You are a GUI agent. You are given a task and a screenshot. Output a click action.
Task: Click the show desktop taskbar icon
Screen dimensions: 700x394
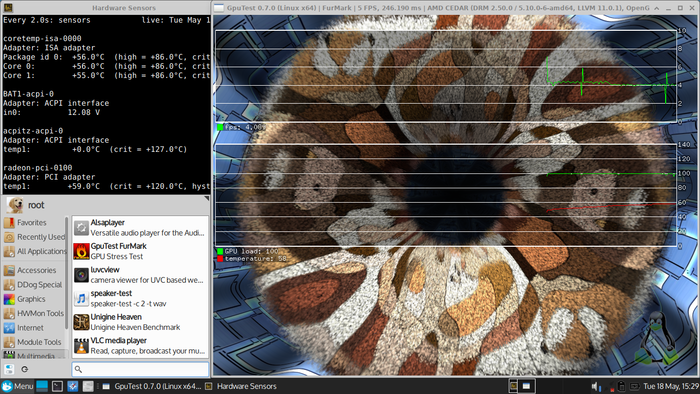pyautogui.click(x=42, y=386)
